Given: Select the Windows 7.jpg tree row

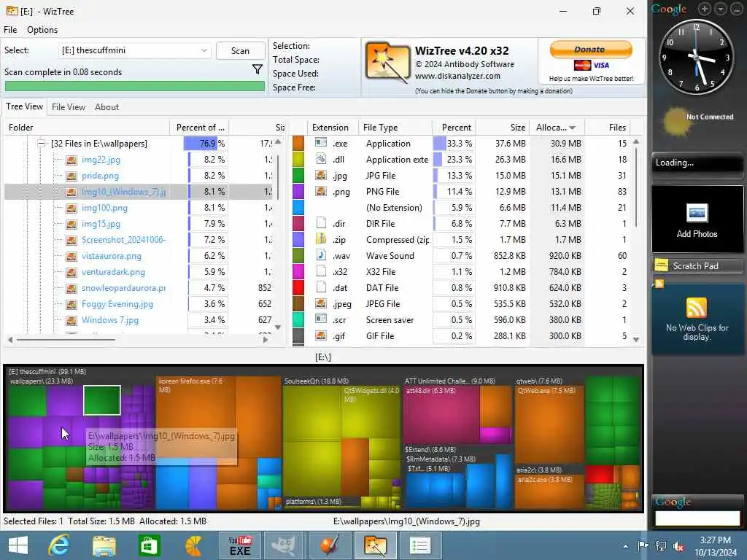Looking at the screenshot, I should click(138, 320).
